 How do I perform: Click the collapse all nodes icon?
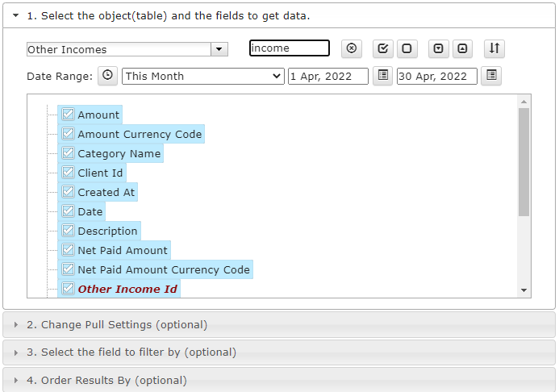462,48
